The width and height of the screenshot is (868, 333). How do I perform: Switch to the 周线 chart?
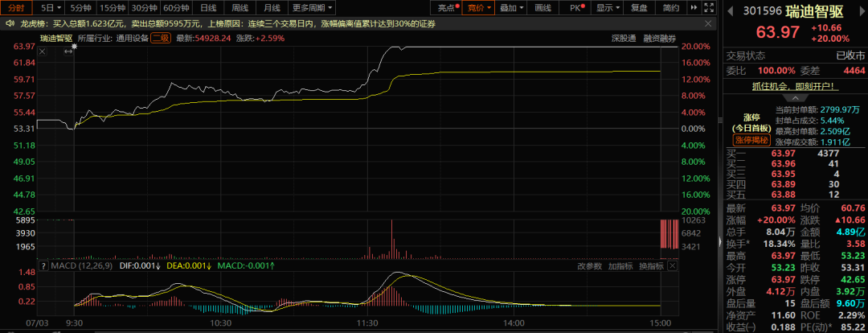240,8
